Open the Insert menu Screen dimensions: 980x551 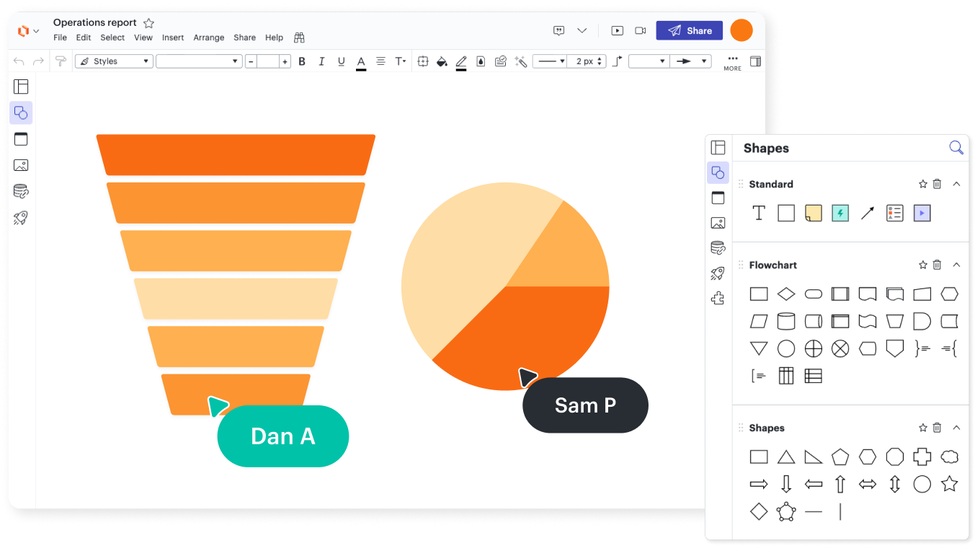(173, 38)
